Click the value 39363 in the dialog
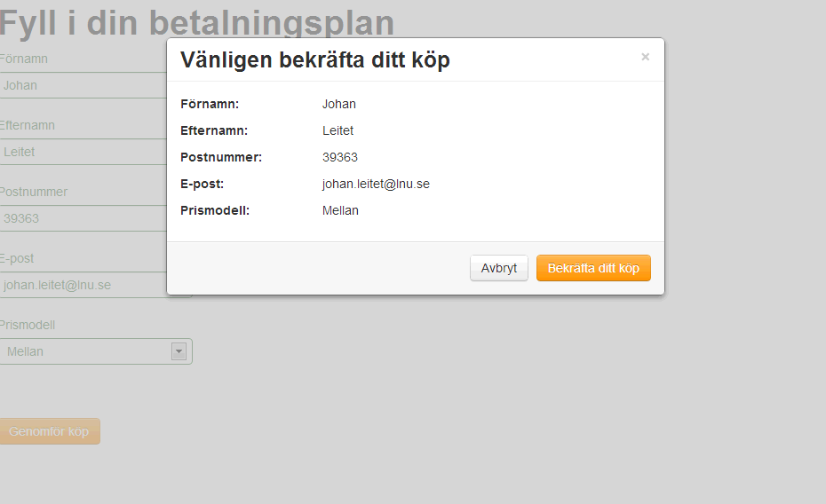826x504 pixels. (340, 157)
